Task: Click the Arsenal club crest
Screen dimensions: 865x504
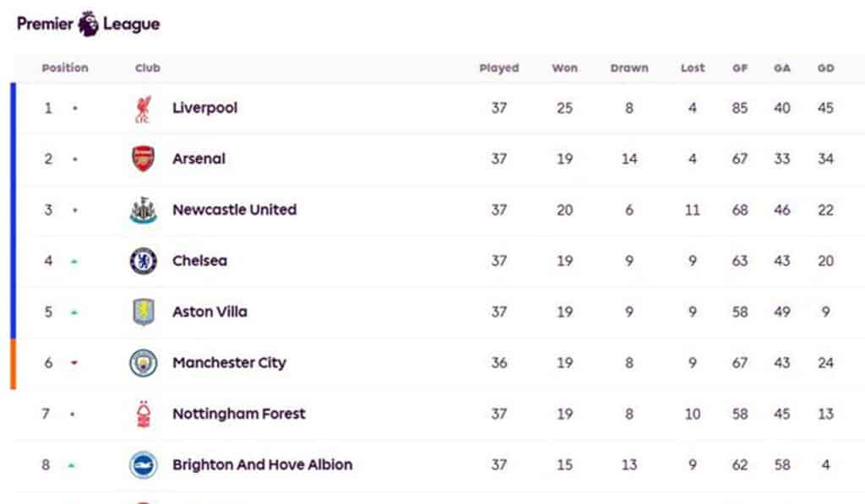Action: (143, 159)
